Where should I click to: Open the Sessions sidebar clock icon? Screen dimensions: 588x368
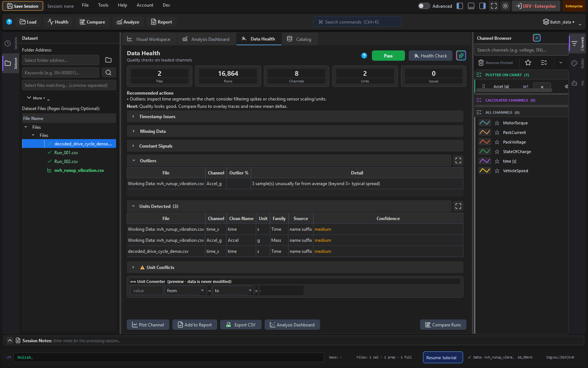(8, 43)
